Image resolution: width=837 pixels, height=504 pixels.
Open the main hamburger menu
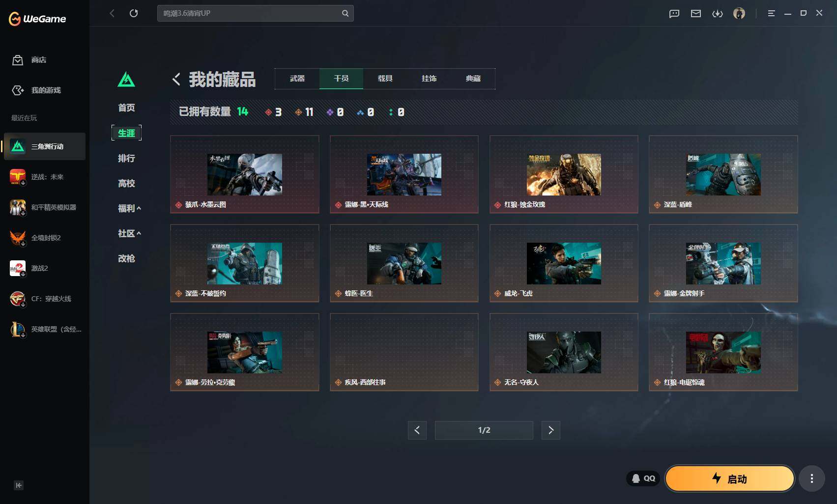coord(771,13)
